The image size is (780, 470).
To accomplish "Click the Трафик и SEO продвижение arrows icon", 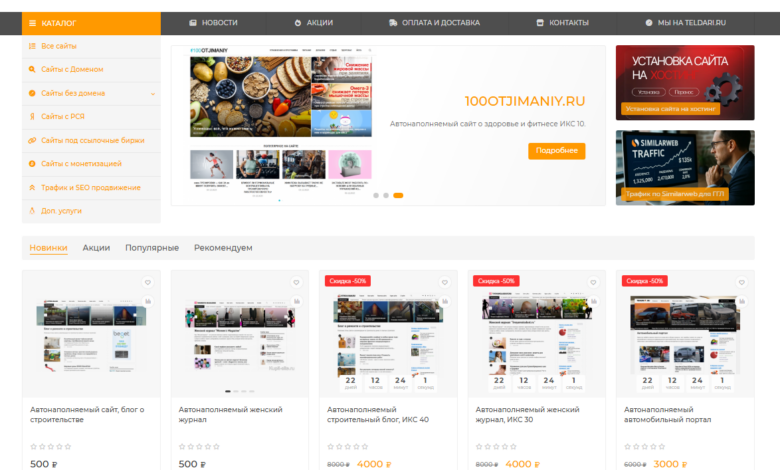I will point(32,188).
